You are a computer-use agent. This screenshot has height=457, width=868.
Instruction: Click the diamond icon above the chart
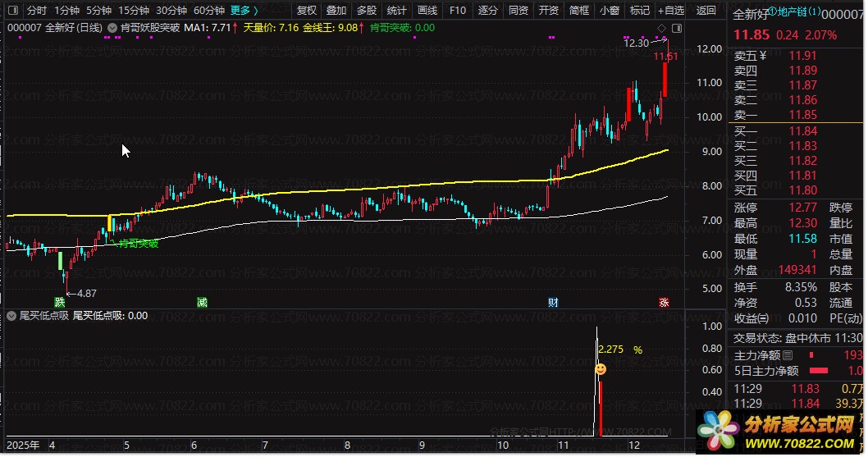661,27
